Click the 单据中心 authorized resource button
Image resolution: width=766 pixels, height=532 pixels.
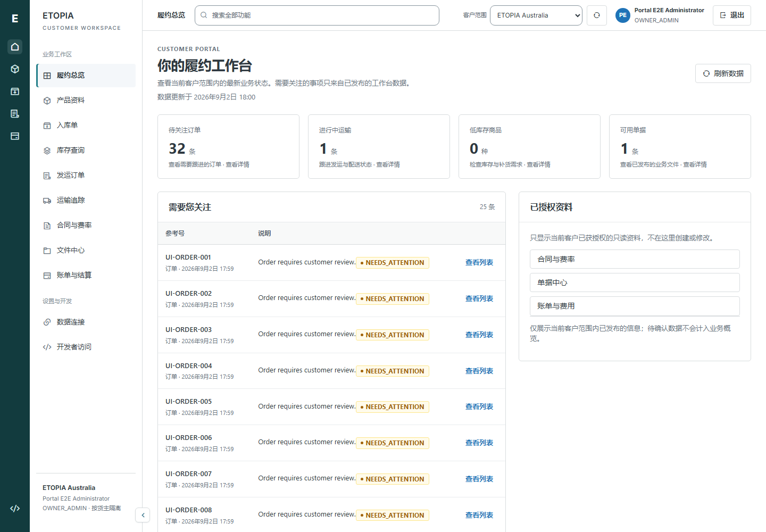point(635,282)
